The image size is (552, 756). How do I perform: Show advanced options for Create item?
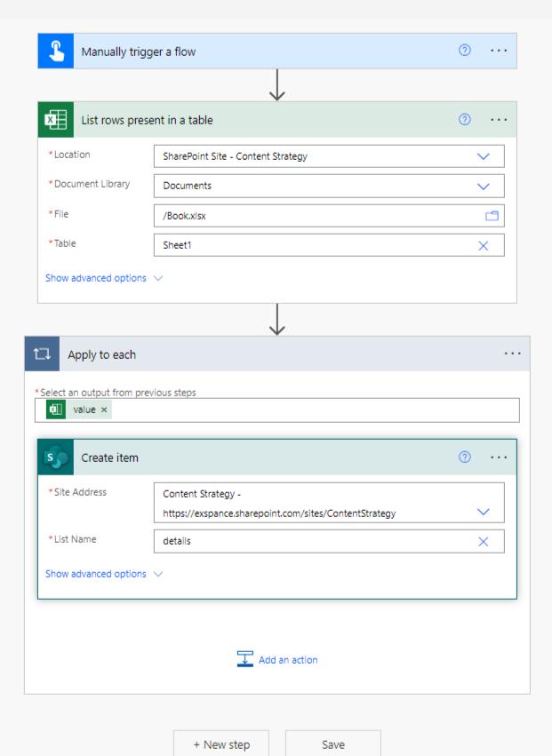(104, 574)
